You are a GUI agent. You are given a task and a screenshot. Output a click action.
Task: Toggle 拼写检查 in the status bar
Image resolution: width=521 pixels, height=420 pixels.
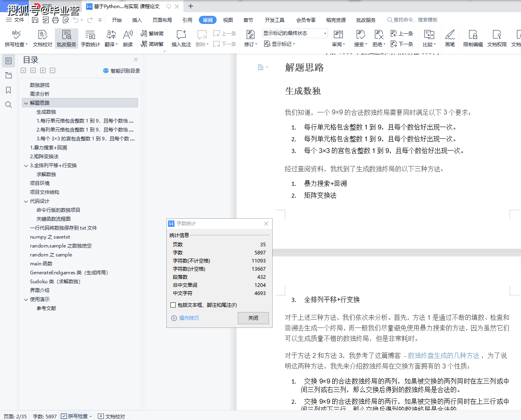coord(77,416)
